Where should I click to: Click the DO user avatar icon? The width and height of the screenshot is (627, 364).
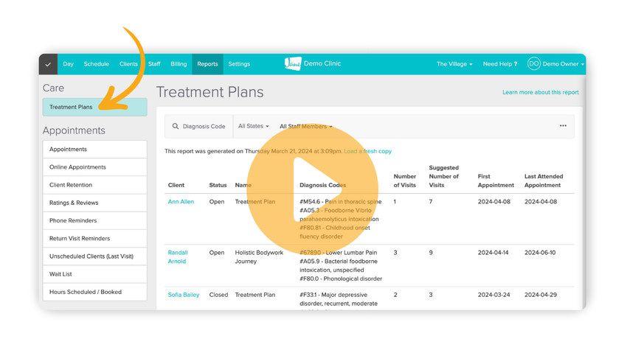tap(533, 64)
